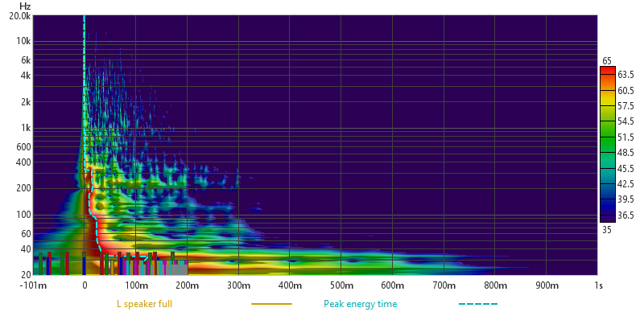Viewport: 644px width, 316px height.
Task: Click the '60.5' color scale value
Action: 625,90
